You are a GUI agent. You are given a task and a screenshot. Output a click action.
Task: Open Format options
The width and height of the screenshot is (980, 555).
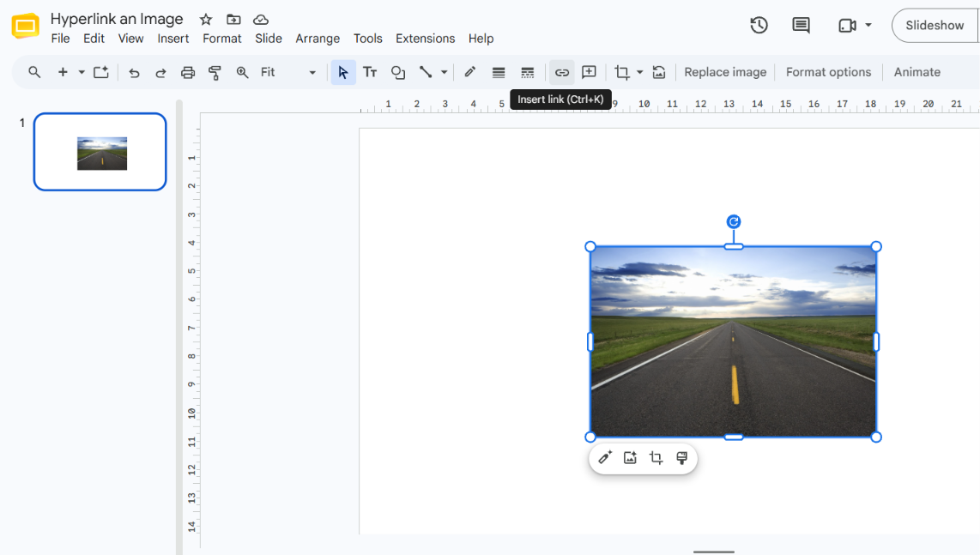coord(828,73)
